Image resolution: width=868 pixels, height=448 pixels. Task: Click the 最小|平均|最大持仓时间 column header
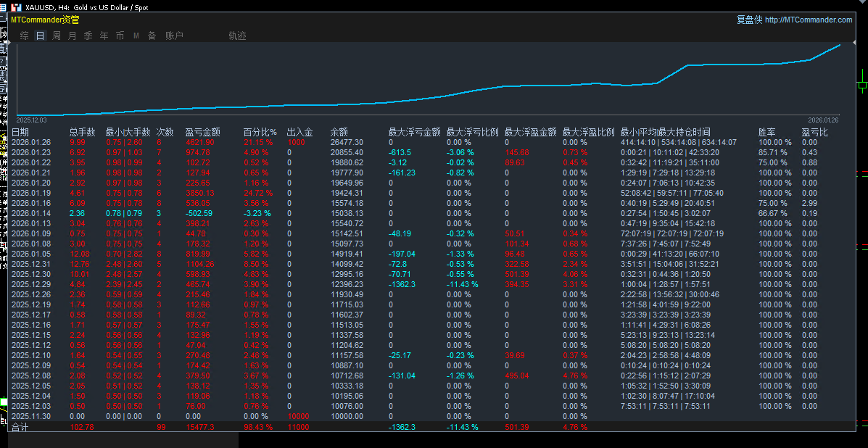click(x=666, y=132)
